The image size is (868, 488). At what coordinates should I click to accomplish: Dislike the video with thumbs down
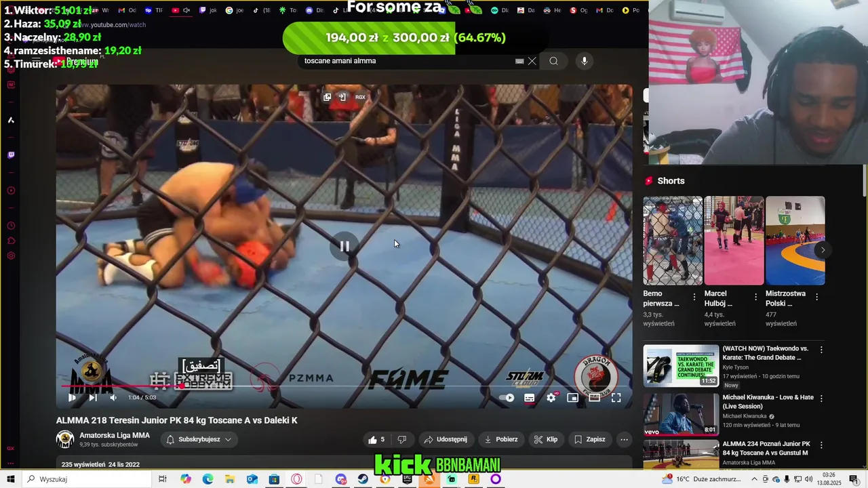click(x=401, y=439)
